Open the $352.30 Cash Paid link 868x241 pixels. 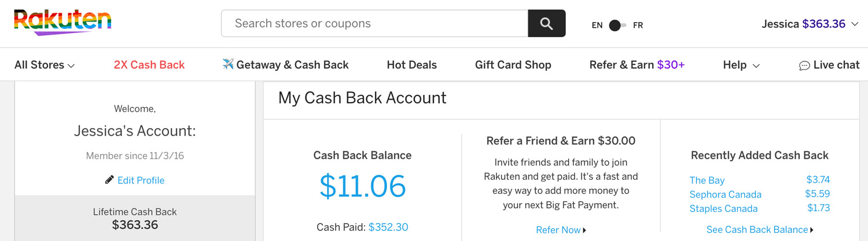click(388, 227)
